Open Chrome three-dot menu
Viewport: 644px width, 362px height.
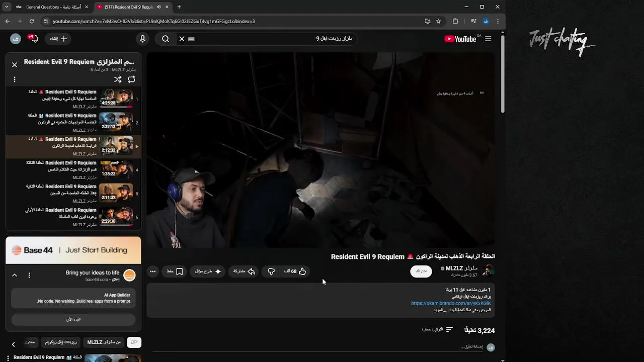pos(498,21)
